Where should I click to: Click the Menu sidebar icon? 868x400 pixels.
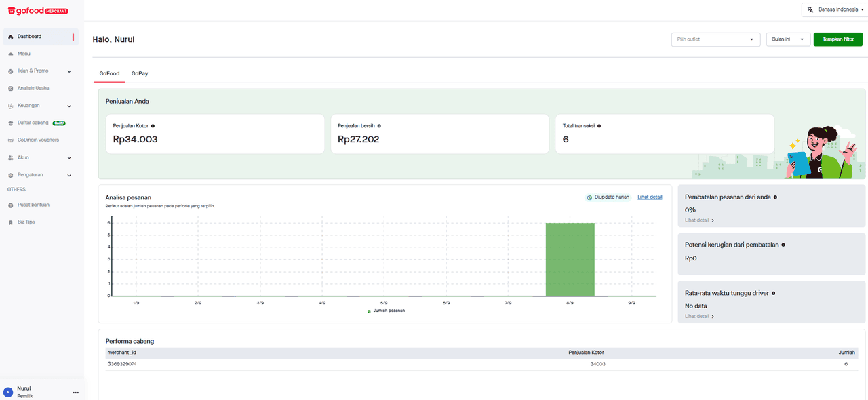(x=10, y=54)
